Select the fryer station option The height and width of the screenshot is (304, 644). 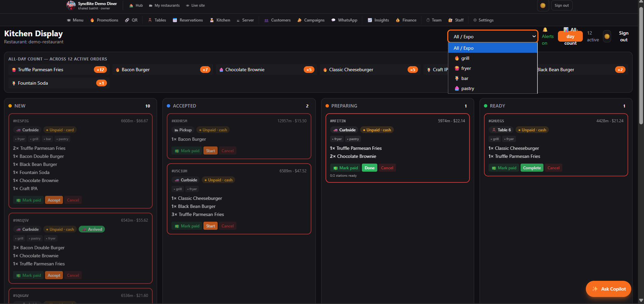493,68
